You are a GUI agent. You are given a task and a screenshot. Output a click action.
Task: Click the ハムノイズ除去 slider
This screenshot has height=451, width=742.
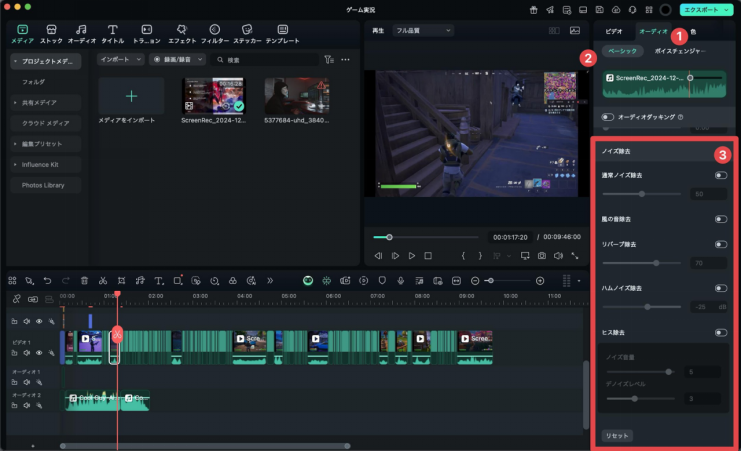648,307
